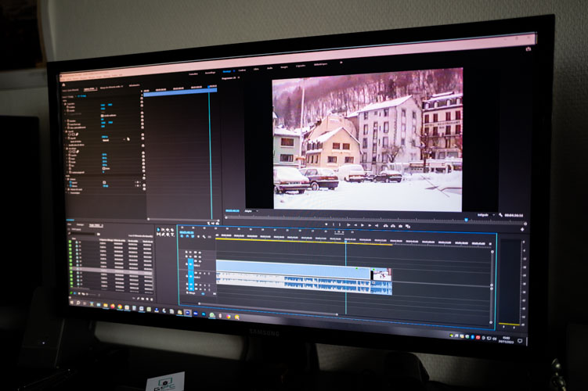Click the Program monitor current timecode
Screen dimensions: 588x391
pos(232,211)
